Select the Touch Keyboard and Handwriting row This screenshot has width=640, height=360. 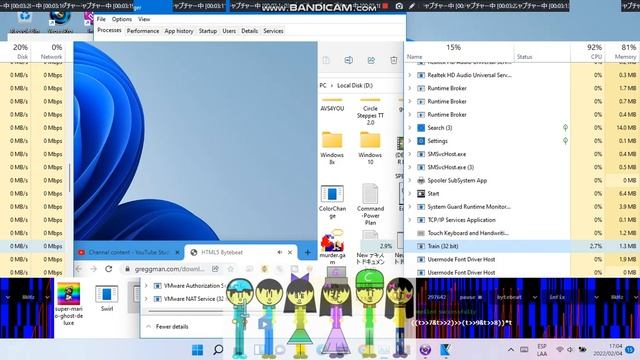(x=521, y=233)
